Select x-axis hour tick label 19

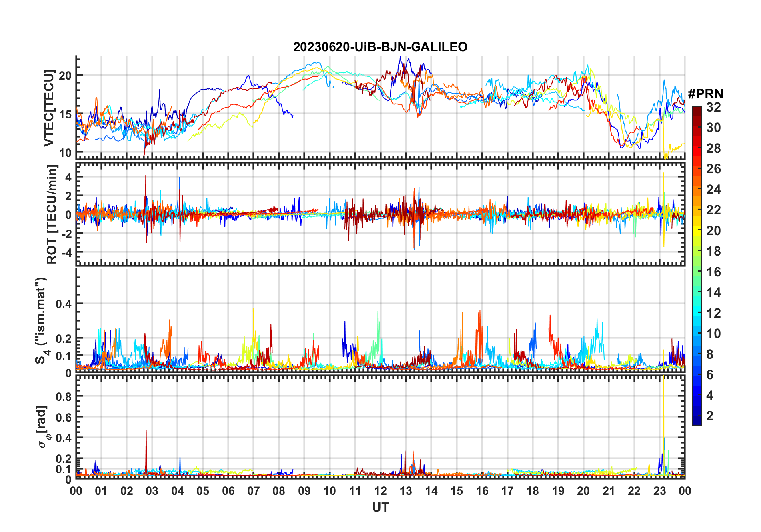[558, 491]
